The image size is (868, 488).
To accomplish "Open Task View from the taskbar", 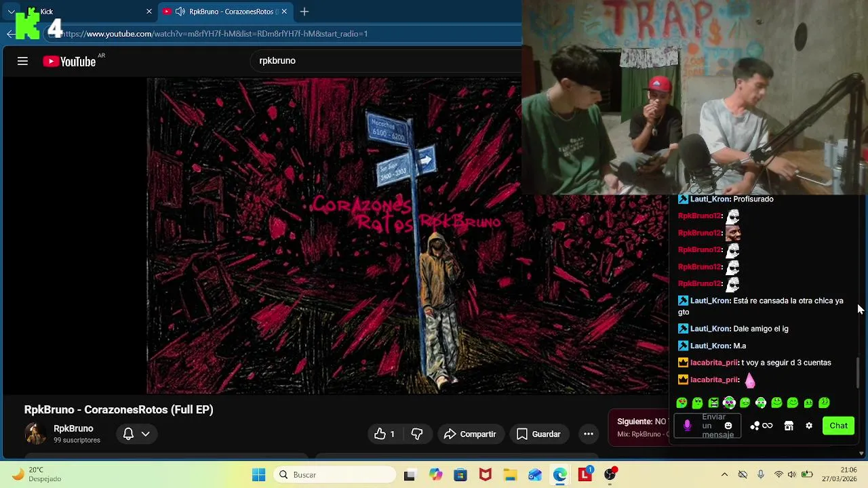I will (x=409, y=475).
